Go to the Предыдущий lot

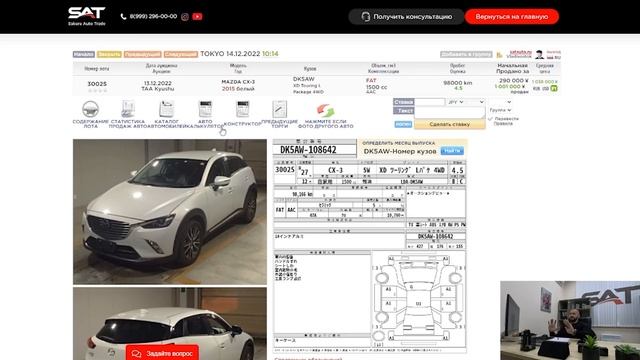click(142, 54)
